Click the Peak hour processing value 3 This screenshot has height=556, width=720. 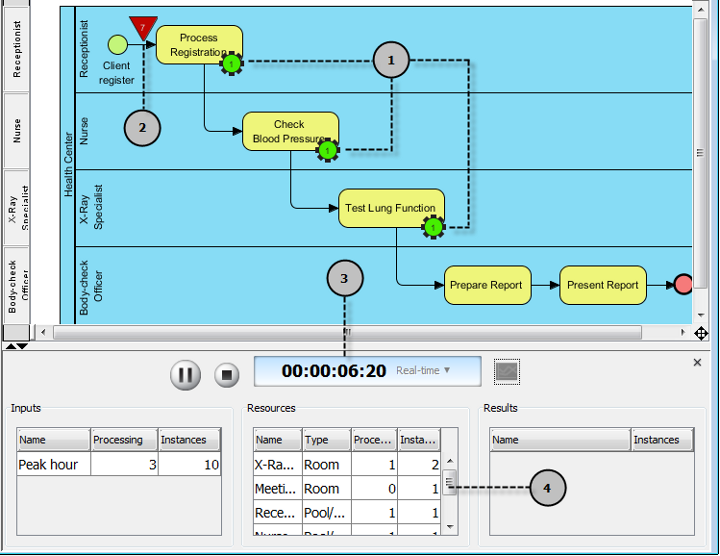pyautogui.click(x=124, y=464)
